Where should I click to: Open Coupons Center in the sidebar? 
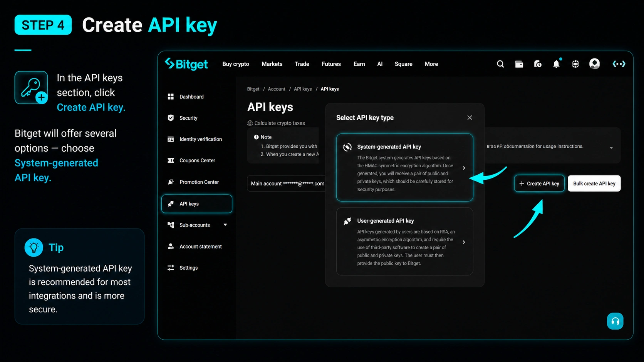pos(197,160)
